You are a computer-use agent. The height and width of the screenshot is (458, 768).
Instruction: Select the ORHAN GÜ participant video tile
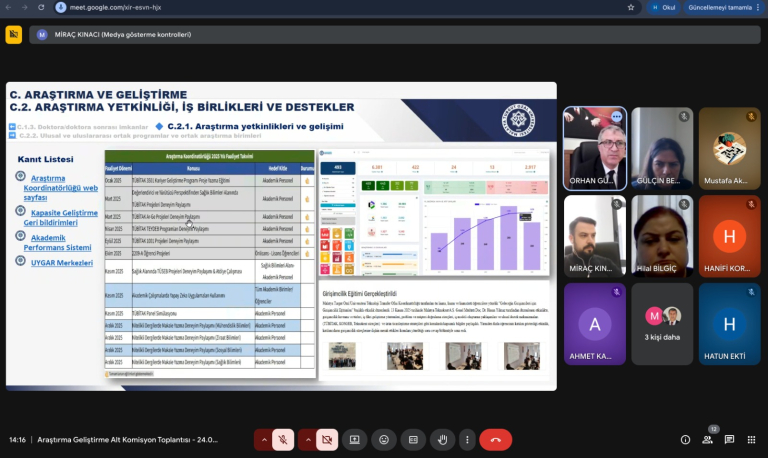pyautogui.click(x=595, y=147)
